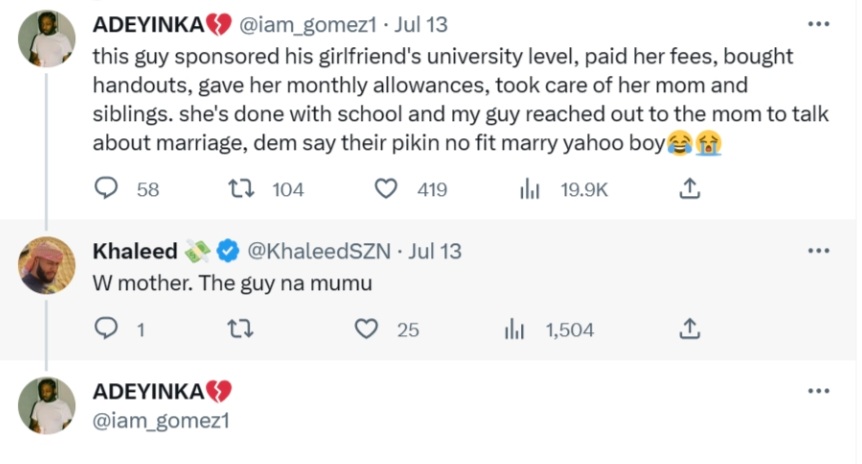View analytics showing 19.9K views

530,189
